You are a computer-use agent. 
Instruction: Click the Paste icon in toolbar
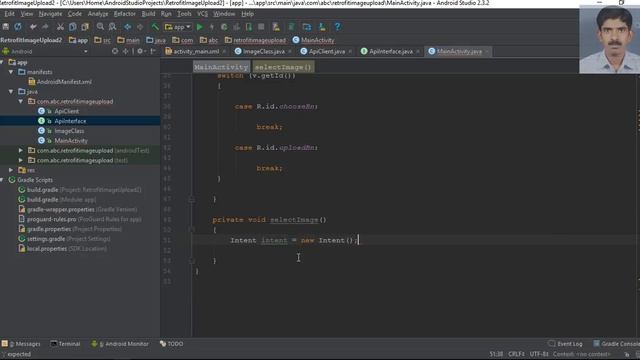85,27
